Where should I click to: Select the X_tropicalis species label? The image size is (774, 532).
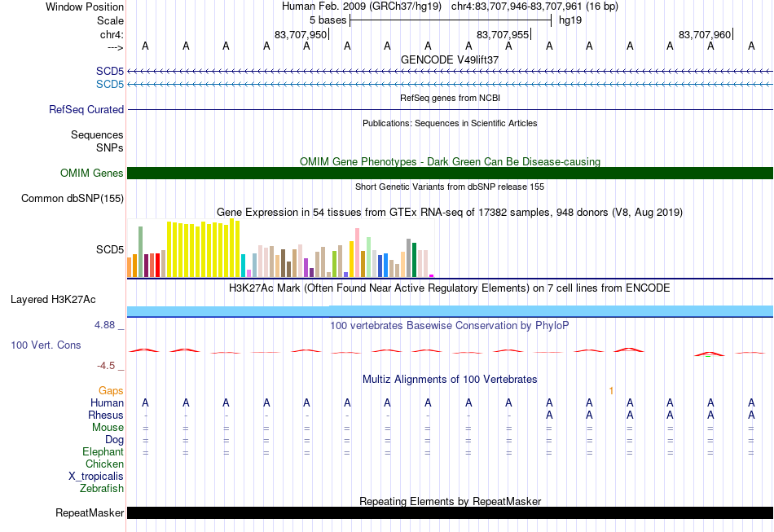click(96, 477)
